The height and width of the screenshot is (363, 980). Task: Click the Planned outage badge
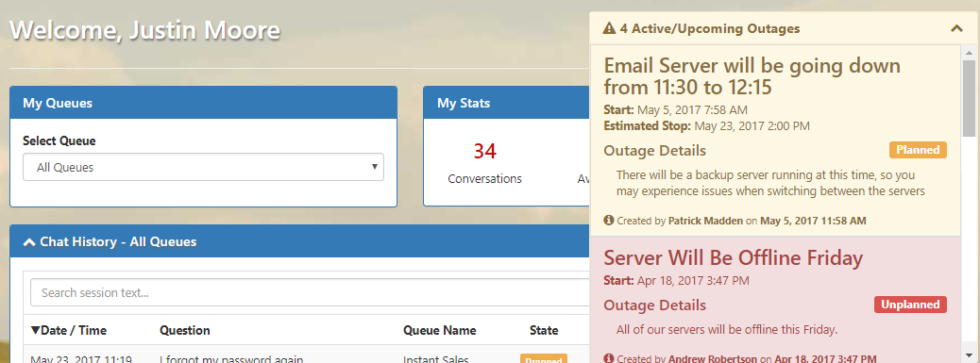(x=918, y=150)
